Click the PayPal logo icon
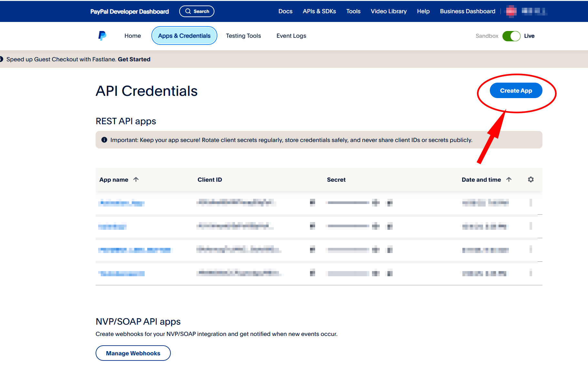Image resolution: width=588 pixels, height=365 pixels. 102,35
